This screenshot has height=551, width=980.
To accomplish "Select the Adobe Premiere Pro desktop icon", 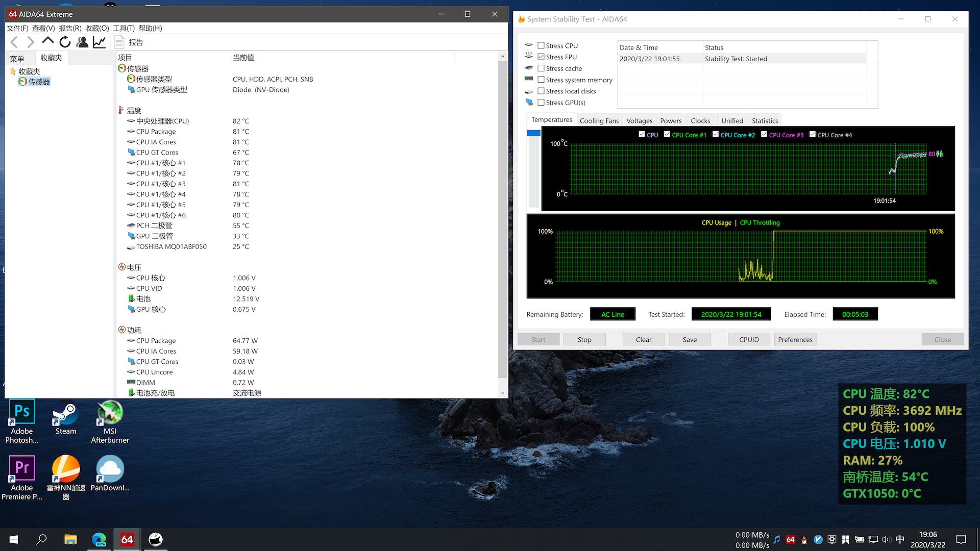I will 22,478.
